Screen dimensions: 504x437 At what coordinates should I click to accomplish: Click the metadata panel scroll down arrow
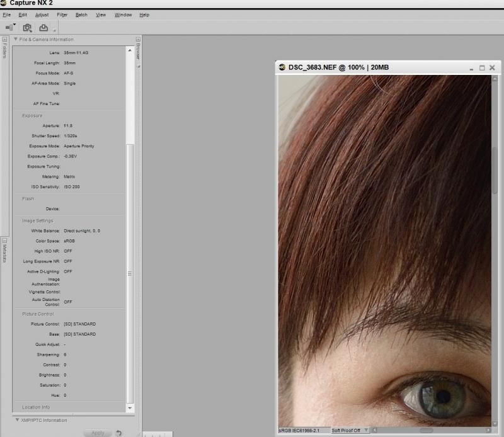pyautogui.click(x=130, y=408)
